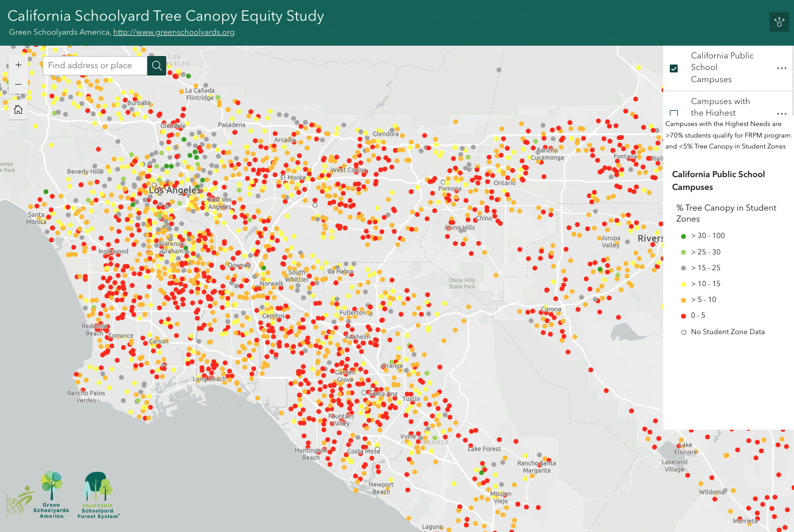Image resolution: width=794 pixels, height=532 pixels.
Task: Click California Schoolyard Tree Canopy Equity Study title
Action: (x=166, y=16)
